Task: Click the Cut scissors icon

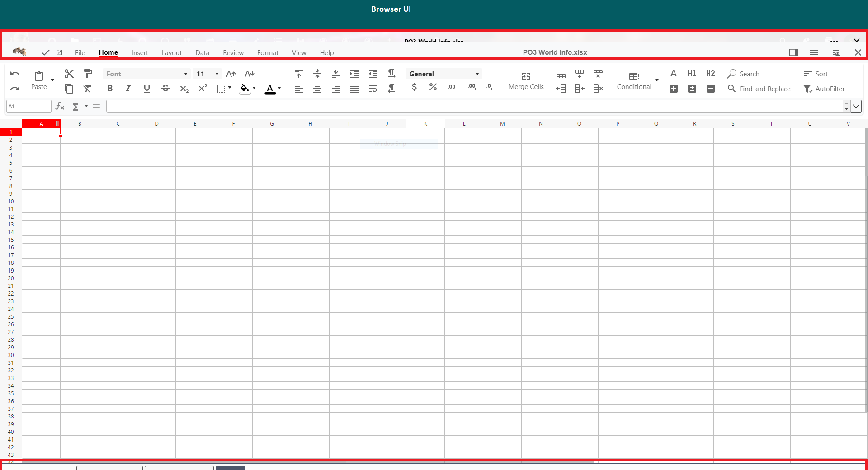Action: tap(69, 74)
